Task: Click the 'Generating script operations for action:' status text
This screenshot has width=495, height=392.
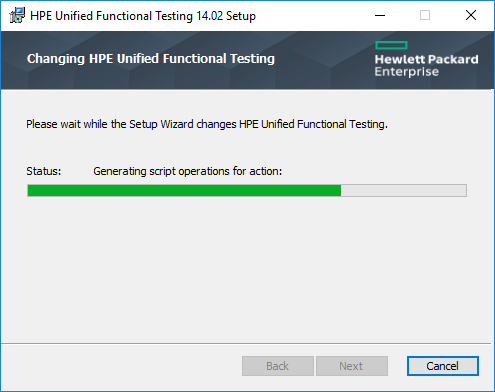Action: point(187,171)
